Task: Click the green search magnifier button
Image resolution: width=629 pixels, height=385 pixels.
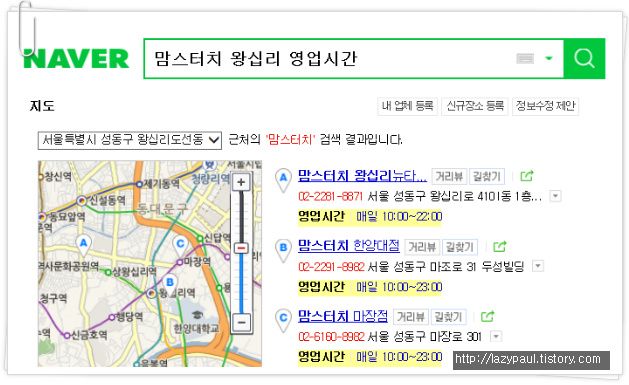Action: (x=584, y=59)
